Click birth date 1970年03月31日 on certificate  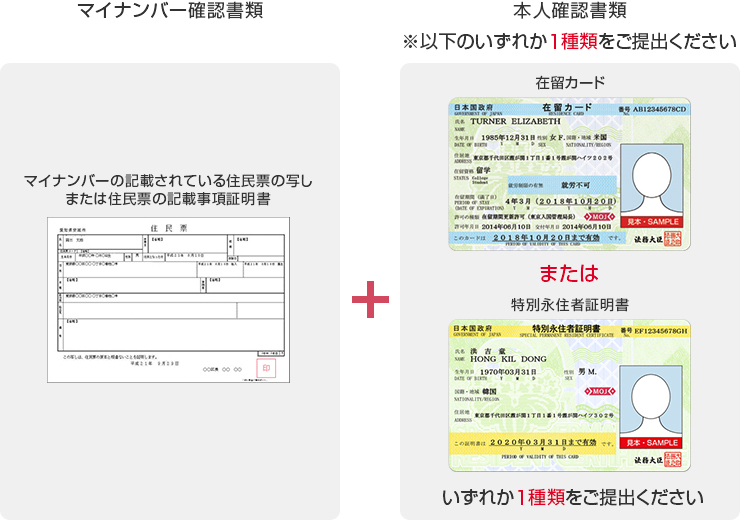point(508,372)
